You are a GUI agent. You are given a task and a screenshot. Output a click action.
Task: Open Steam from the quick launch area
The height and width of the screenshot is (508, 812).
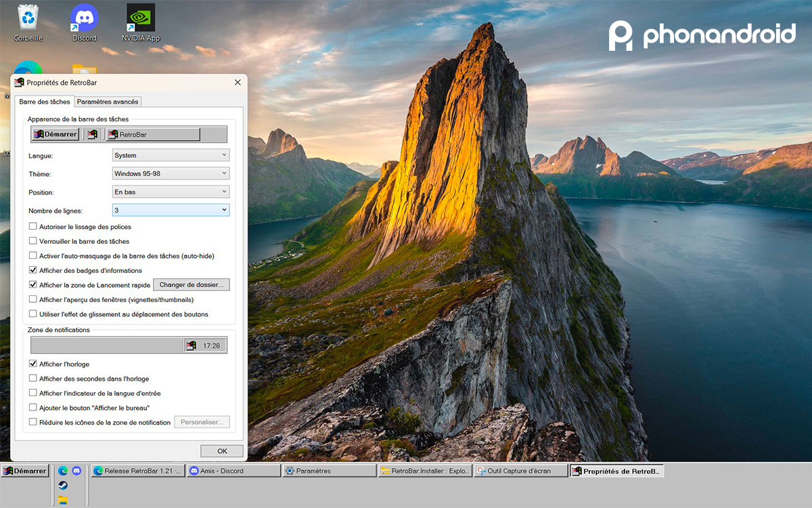click(63, 486)
